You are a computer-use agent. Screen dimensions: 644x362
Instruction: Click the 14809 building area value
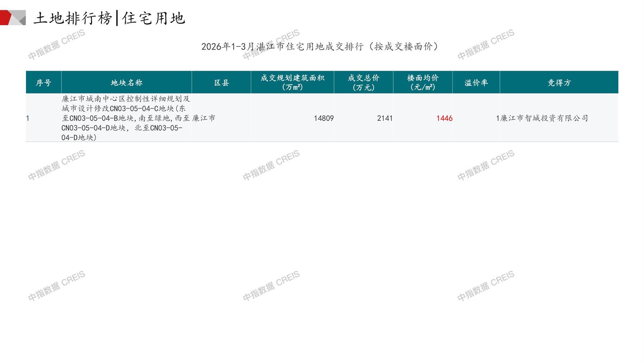point(323,118)
